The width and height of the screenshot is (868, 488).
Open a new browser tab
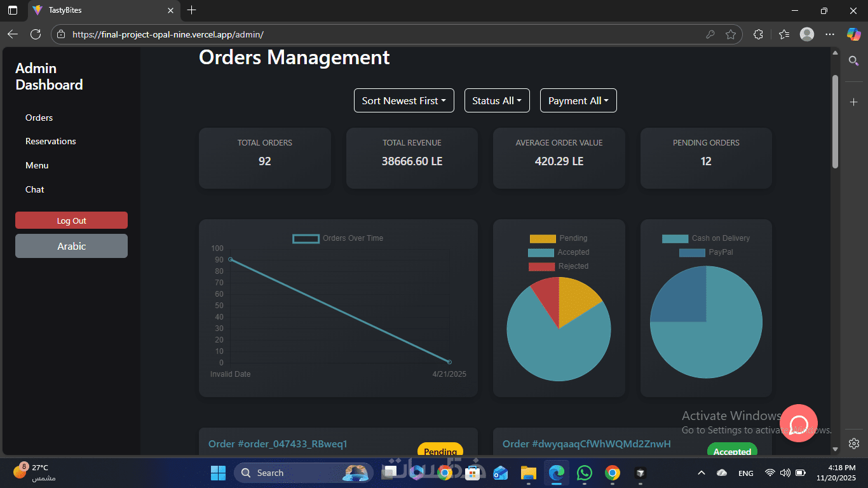(x=192, y=10)
